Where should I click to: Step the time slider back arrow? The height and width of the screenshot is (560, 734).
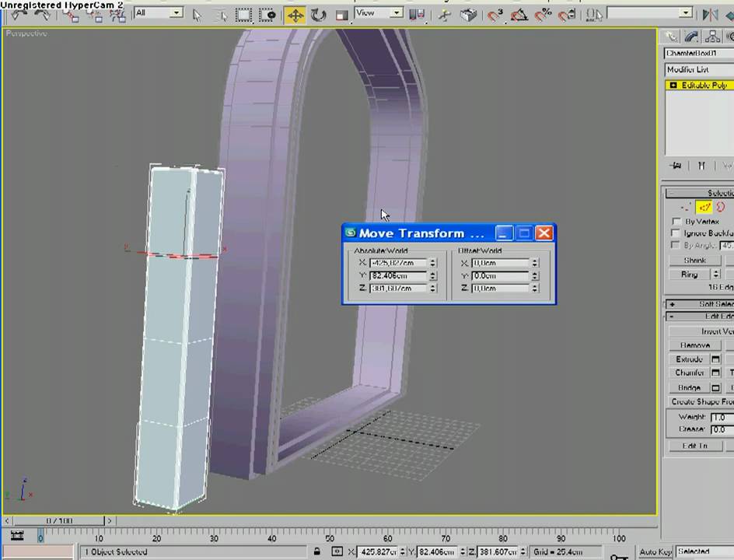(6, 520)
